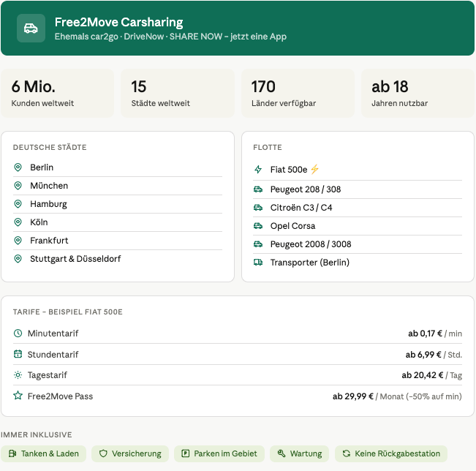Click the Städte weltweit label
Viewport: 476px width, 471px height.
[161, 103]
